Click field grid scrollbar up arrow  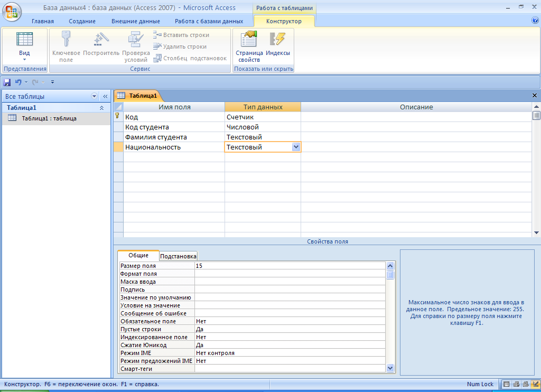pyautogui.click(x=536, y=107)
